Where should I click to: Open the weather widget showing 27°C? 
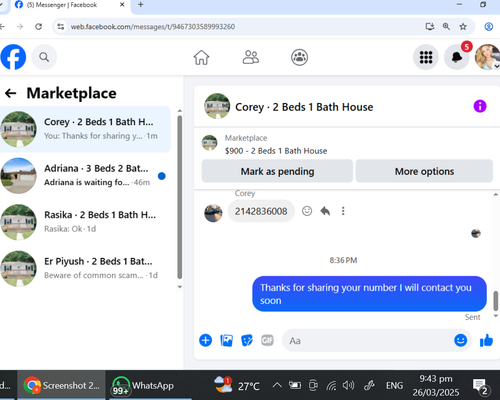(x=237, y=385)
